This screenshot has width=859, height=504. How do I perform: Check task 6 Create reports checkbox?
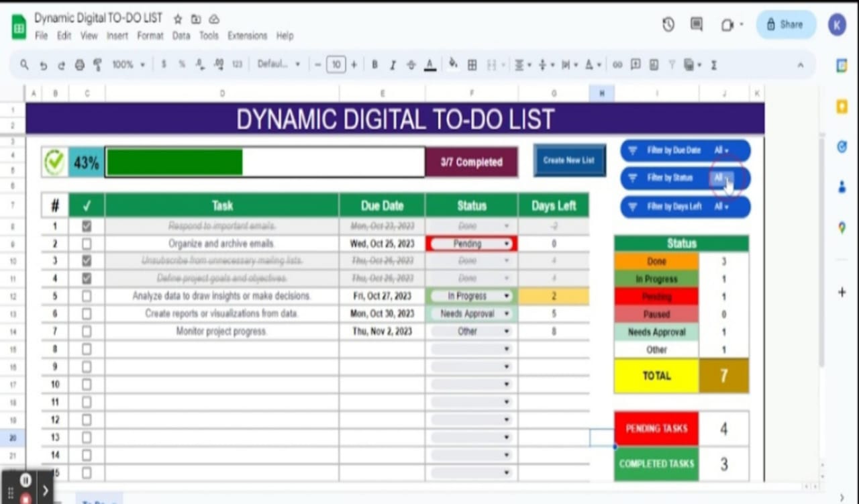(87, 313)
